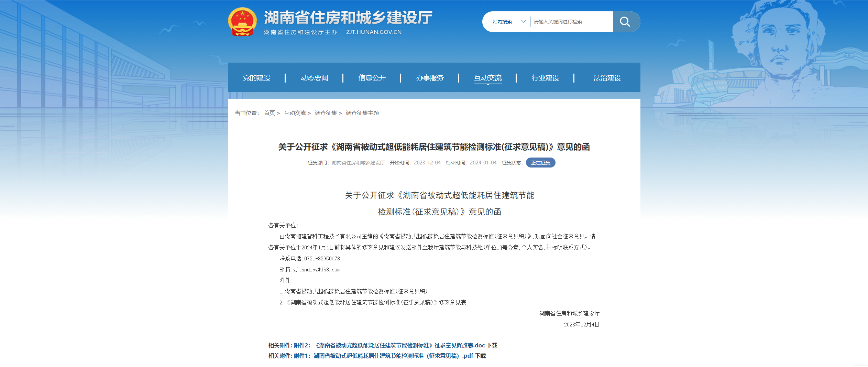
Task: Expand the search category selector chevron
Action: coord(524,21)
